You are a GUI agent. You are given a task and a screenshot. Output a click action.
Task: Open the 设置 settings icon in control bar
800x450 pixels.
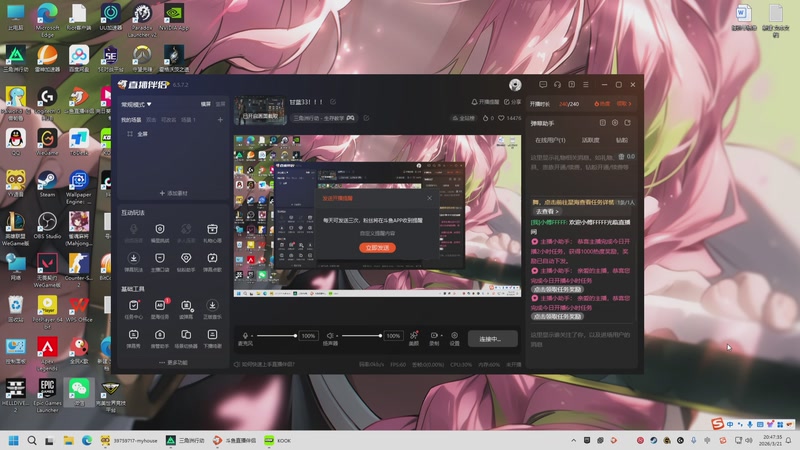(x=454, y=338)
